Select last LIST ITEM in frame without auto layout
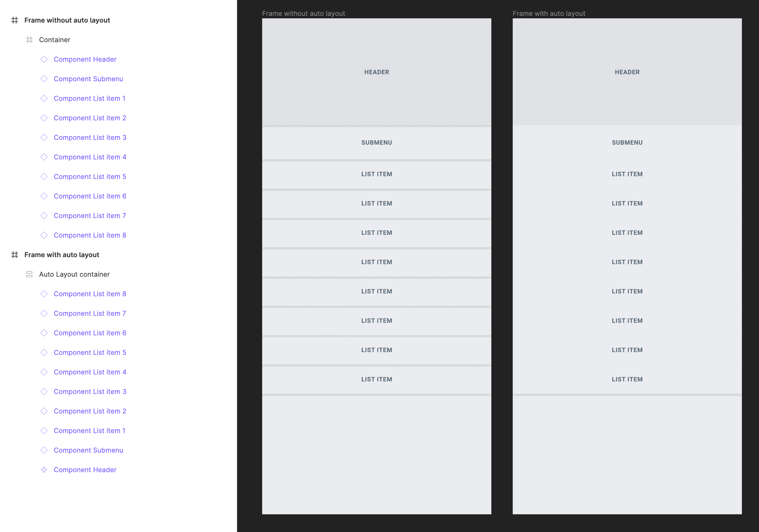 [377, 379]
